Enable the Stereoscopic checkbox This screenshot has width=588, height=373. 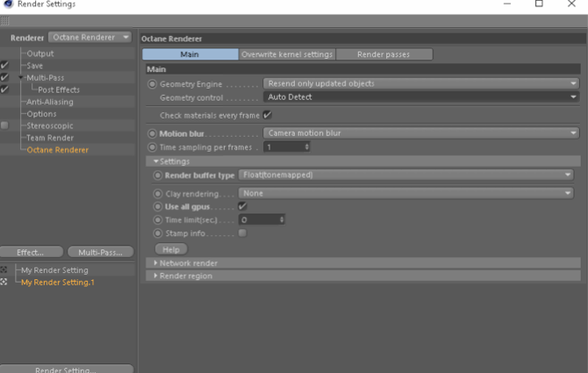4,126
